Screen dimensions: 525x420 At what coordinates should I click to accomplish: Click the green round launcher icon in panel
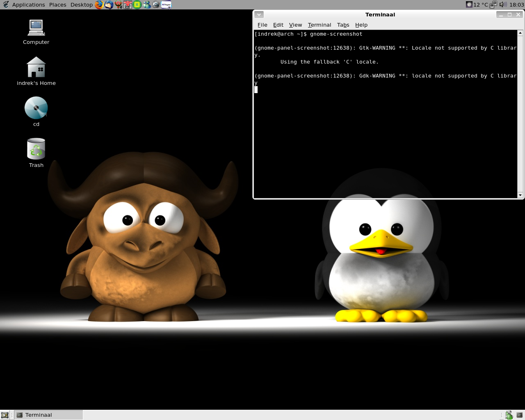coord(137,5)
